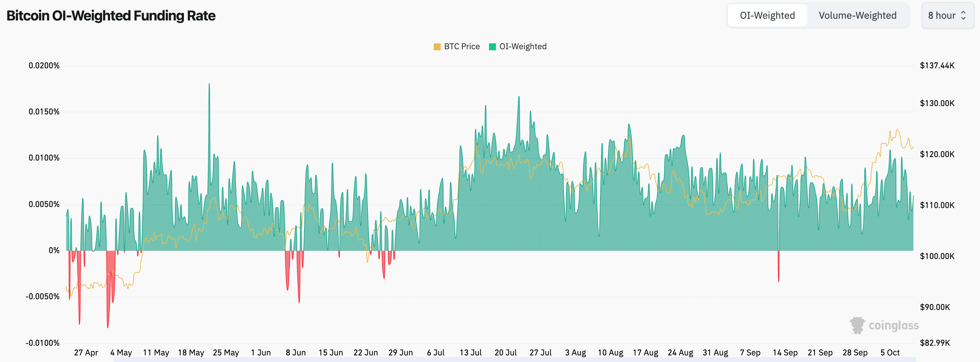980x362 pixels.
Task: Open the 8 hour interval dropdown
Action: pyautogui.click(x=947, y=16)
